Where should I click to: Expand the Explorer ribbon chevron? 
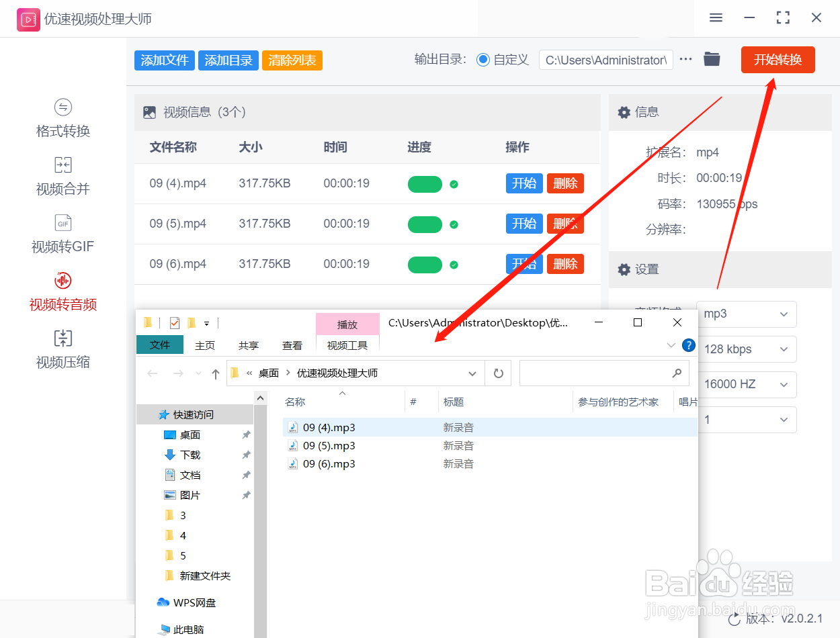671,345
